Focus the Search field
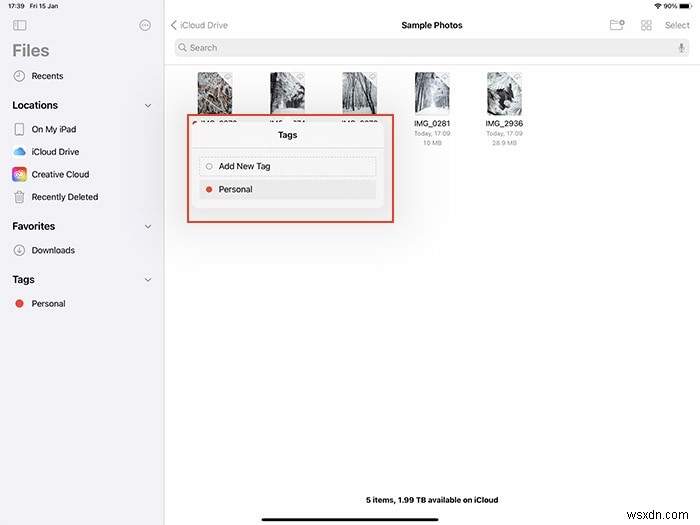The height and width of the screenshot is (525, 700). [432, 48]
